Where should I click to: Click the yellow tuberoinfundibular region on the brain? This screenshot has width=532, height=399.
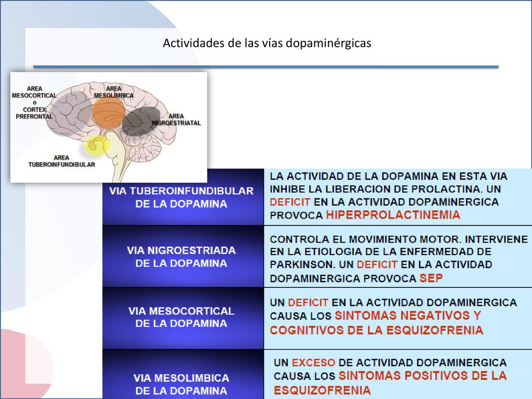97,145
